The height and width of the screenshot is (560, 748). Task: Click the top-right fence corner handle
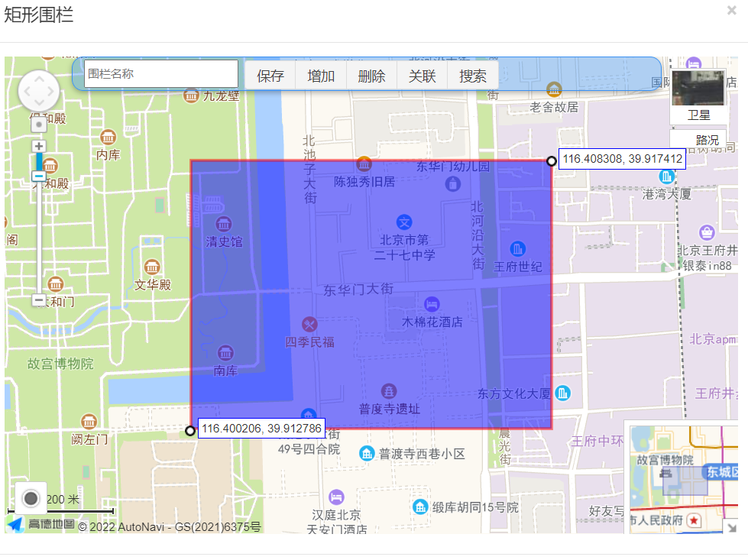[552, 161]
